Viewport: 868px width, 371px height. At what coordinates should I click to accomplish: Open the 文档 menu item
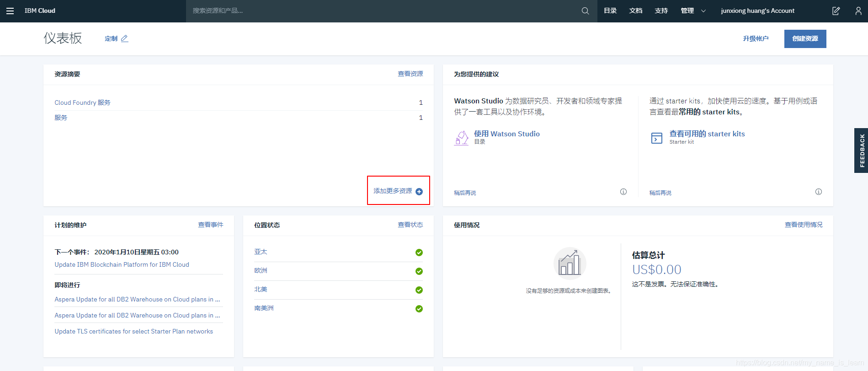[636, 11]
